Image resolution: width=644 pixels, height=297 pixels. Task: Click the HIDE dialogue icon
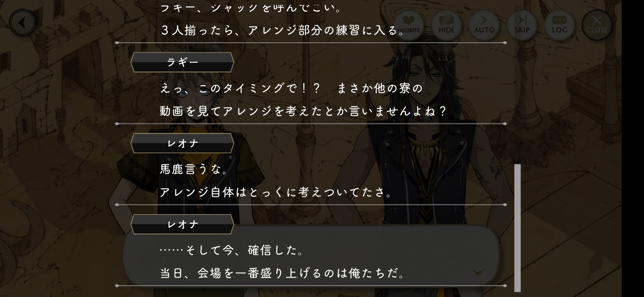pos(446,25)
